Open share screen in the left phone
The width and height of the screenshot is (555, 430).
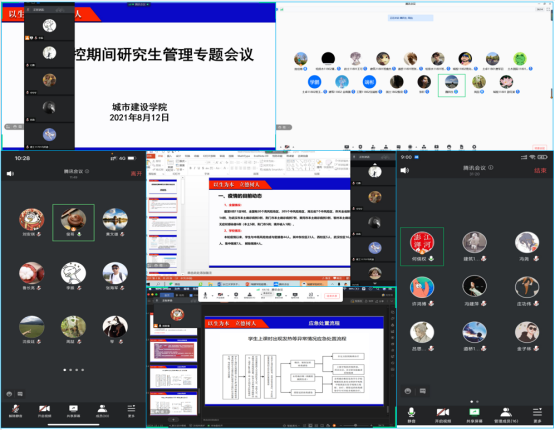73,411
